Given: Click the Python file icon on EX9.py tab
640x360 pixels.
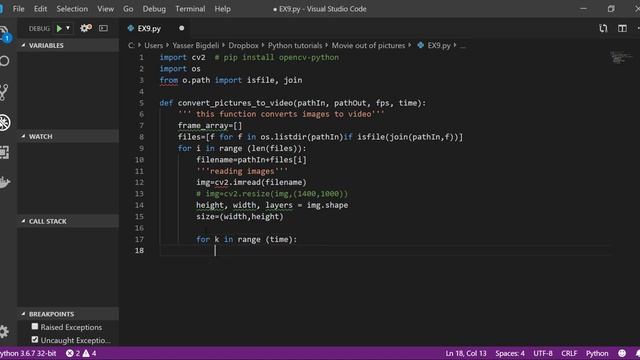Looking at the screenshot, I should (x=131, y=28).
